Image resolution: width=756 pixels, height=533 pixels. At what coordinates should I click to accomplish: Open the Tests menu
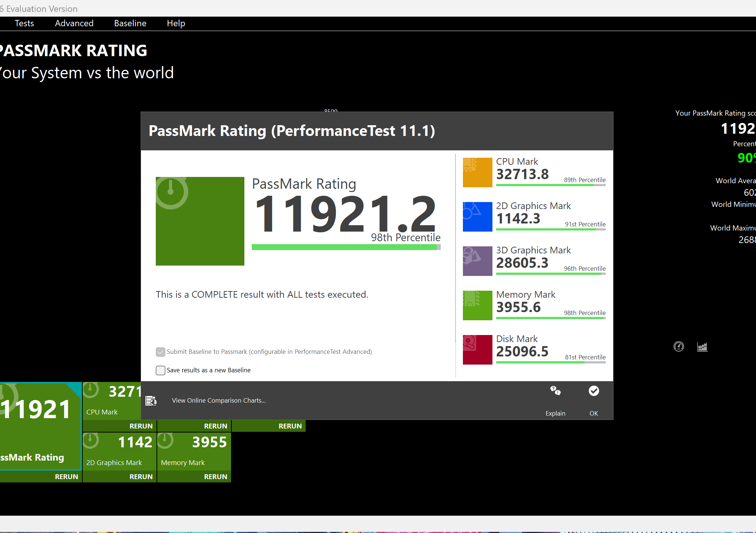pos(24,23)
